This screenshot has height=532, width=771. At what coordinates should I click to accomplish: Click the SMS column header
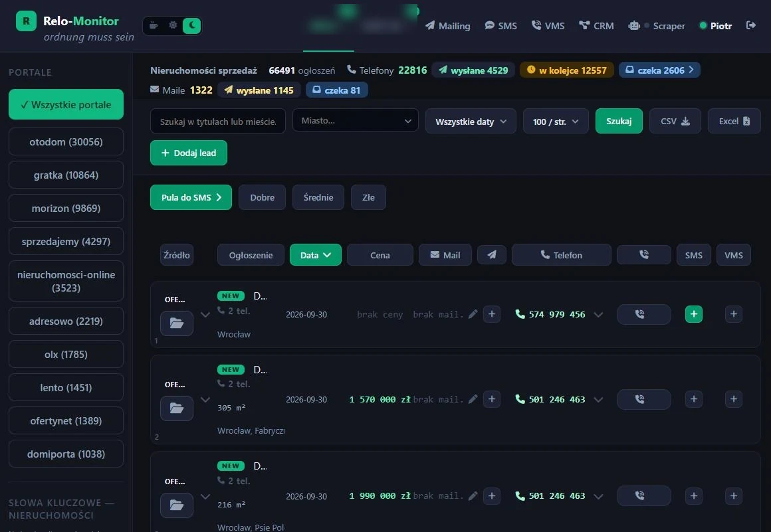click(x=694, y=255)
